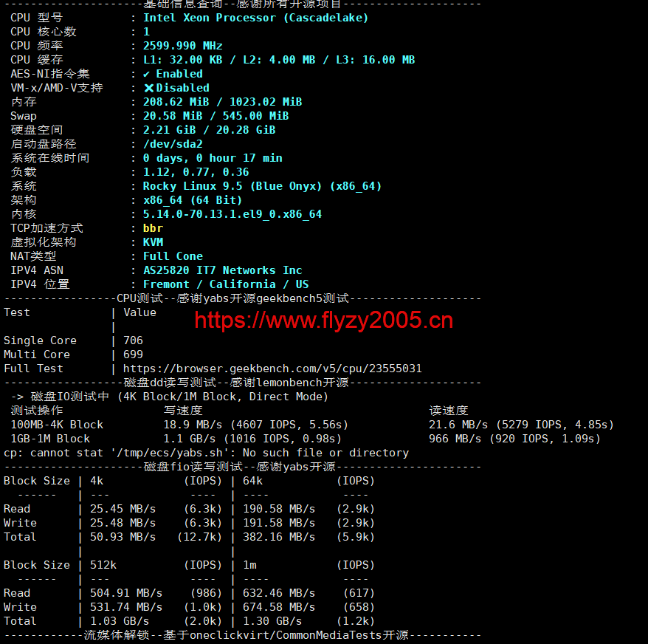Click the OS name 'Rocky Linux 9.5 (Blue Onyx)'
The height and width of the screenshot is (644, 648).
[232, 186]
